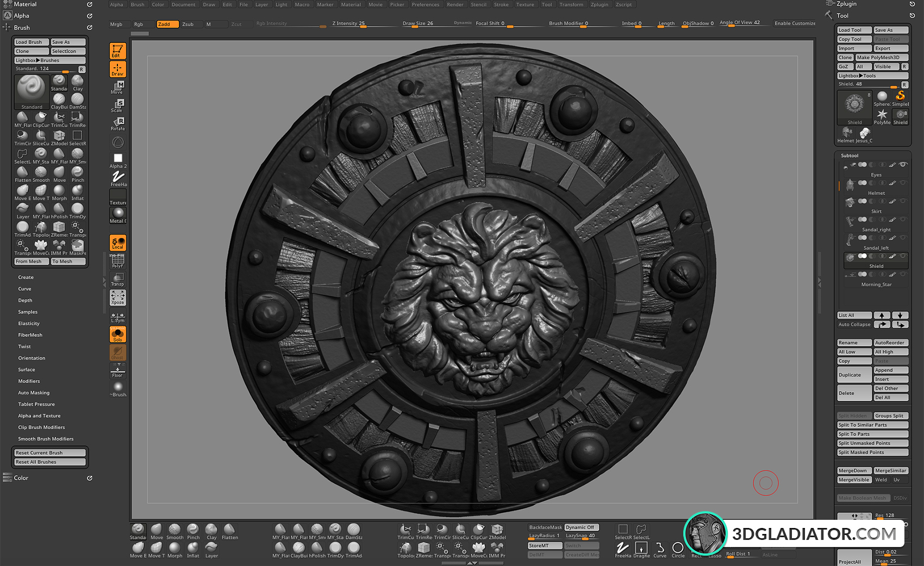The width and height of the screenshot is (924, 566).
Task: Expand the Curve brush section
Action: pos(24,289)
